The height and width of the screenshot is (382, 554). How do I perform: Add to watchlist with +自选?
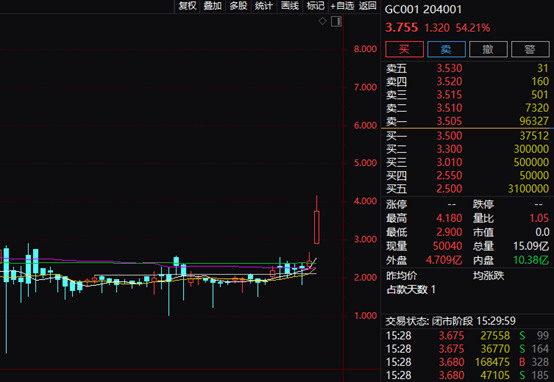[342, 6]
